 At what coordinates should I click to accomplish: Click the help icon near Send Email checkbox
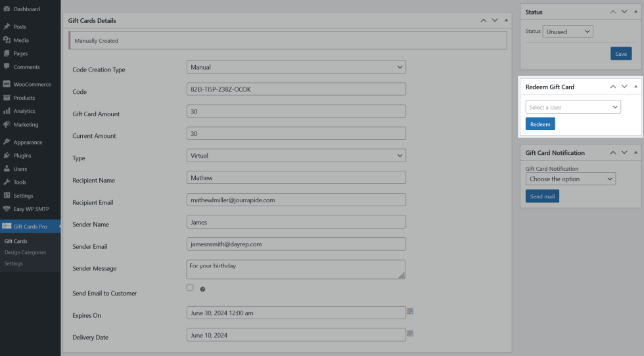(202, 289)
